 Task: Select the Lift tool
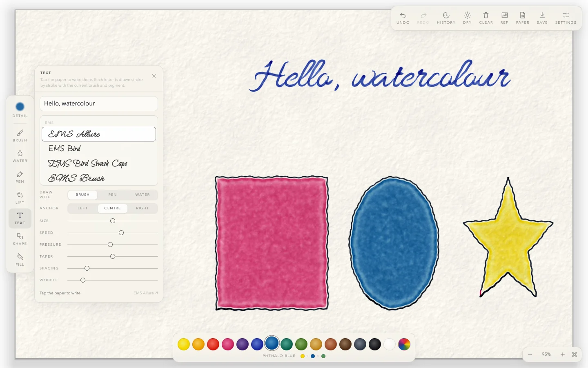coord(20,198)
